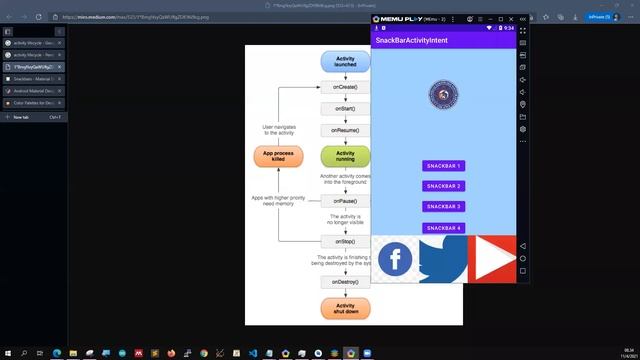Close the 'Color Palettes' tab
The width and height of the screenshot is (640, 360).
click(60, 103)
